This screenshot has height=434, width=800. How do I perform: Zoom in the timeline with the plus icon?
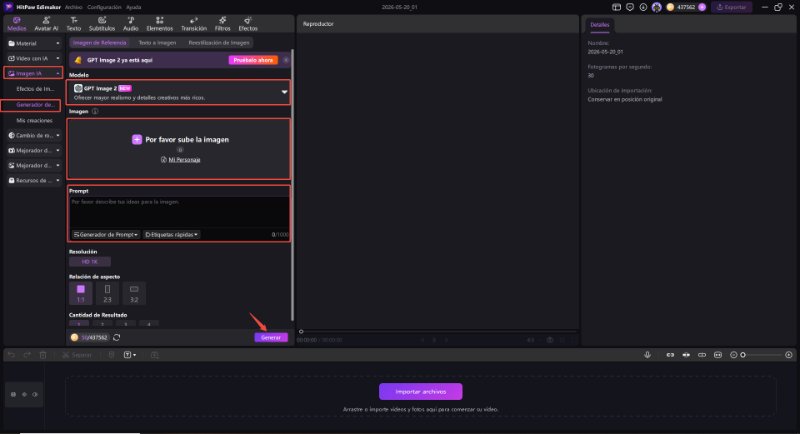(x=789, y=355)
